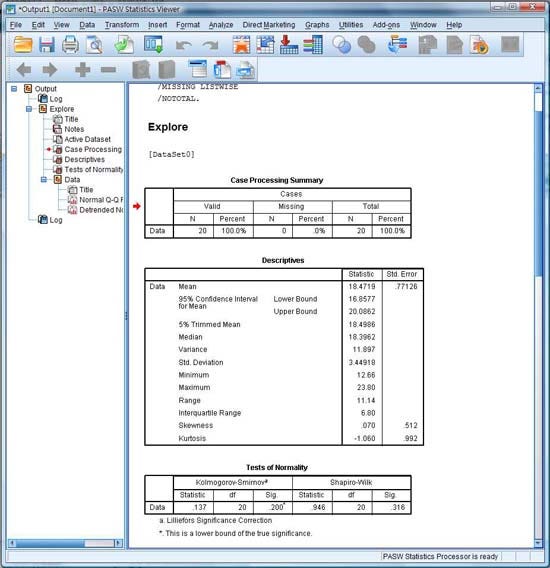Screen dimensions: 550x568
Task: Click the Demote right arrow icon
Action: pos(50,70)
